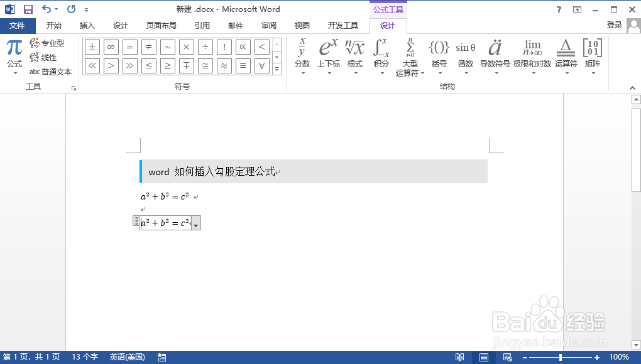This screenshot has height=364, width=641.
Task: Toggle Linear (线性) equation format
Action: point(43,57)
